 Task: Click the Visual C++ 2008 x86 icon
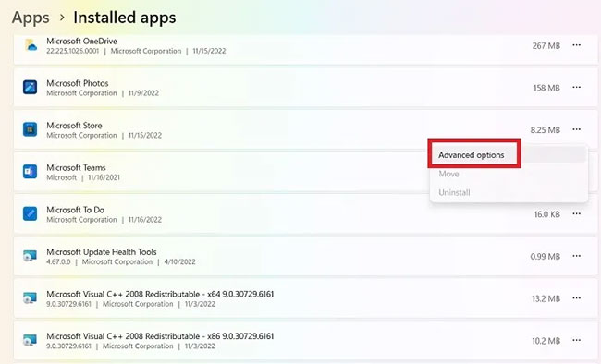tap(30, 340)
